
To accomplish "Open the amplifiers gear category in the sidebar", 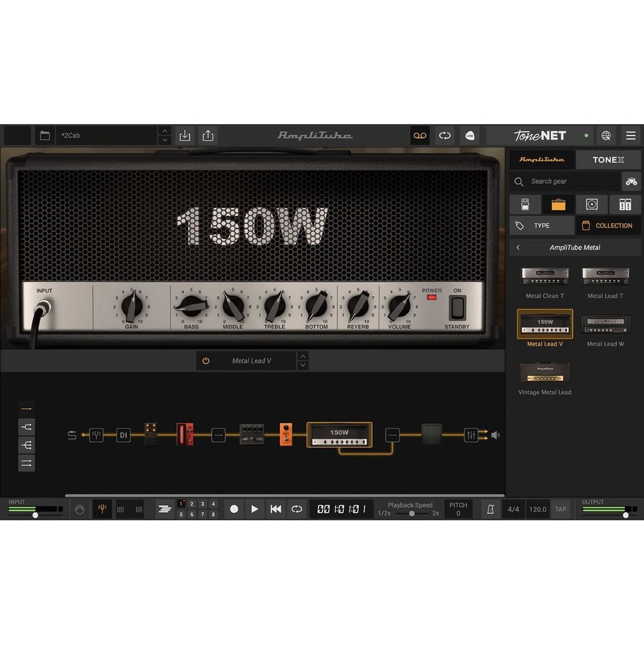I will tap(558, 203).
